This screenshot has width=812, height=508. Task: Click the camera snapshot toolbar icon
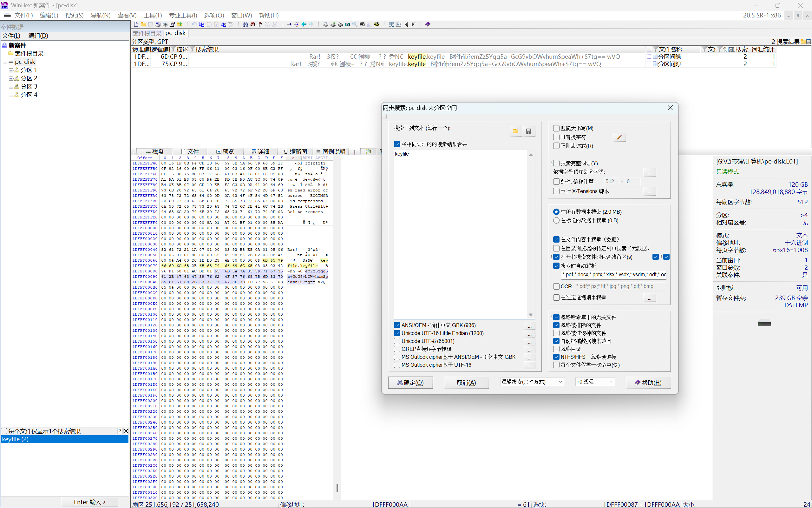pyautogui.click(x=362, y=24)
